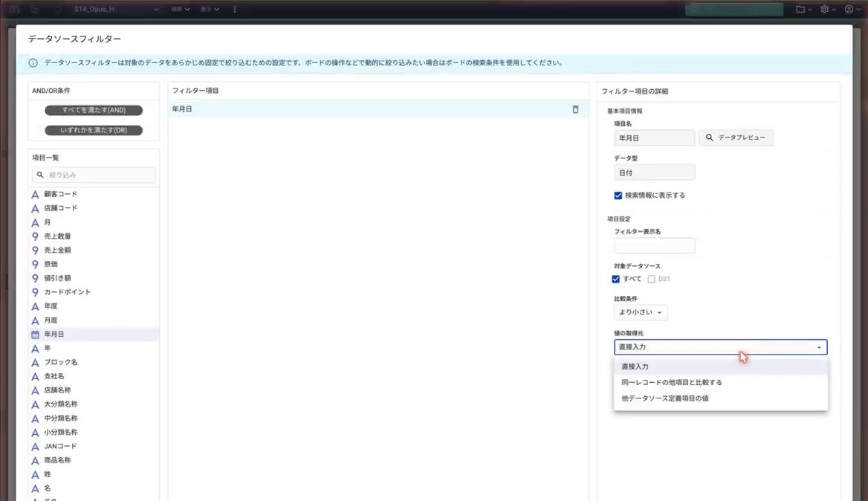Open the 比較条件 より小さい dropdown
The width and height of the screenshot is (868, 501).
pos(641,312)
